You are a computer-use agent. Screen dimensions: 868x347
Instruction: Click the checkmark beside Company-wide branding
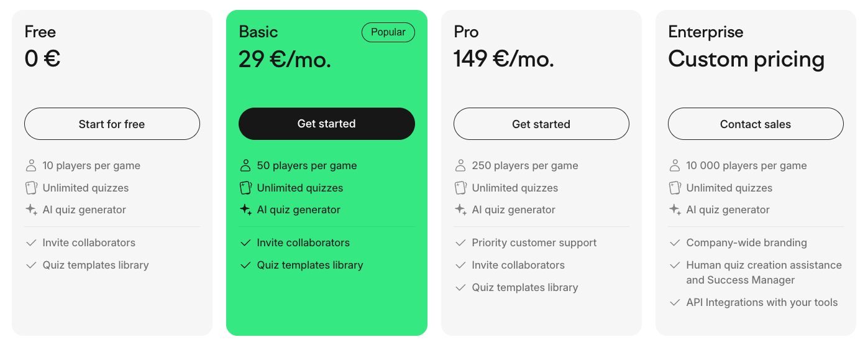coord(675,243)
